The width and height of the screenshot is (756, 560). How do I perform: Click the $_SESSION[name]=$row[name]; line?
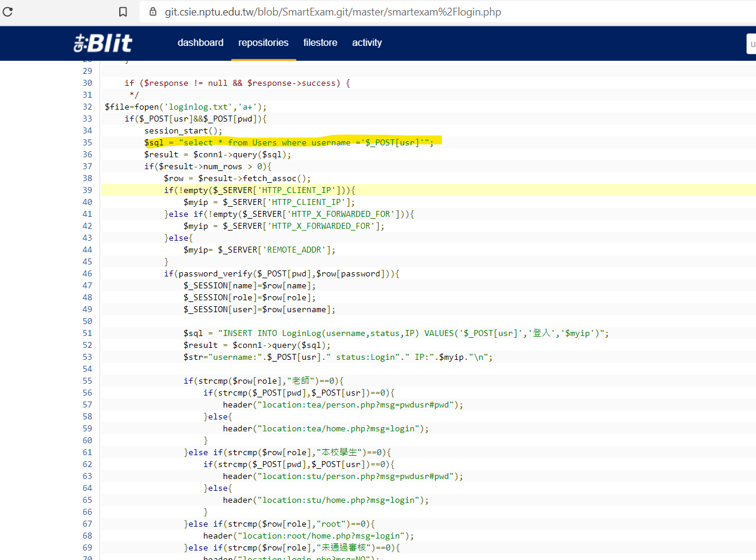coord(250,285)
